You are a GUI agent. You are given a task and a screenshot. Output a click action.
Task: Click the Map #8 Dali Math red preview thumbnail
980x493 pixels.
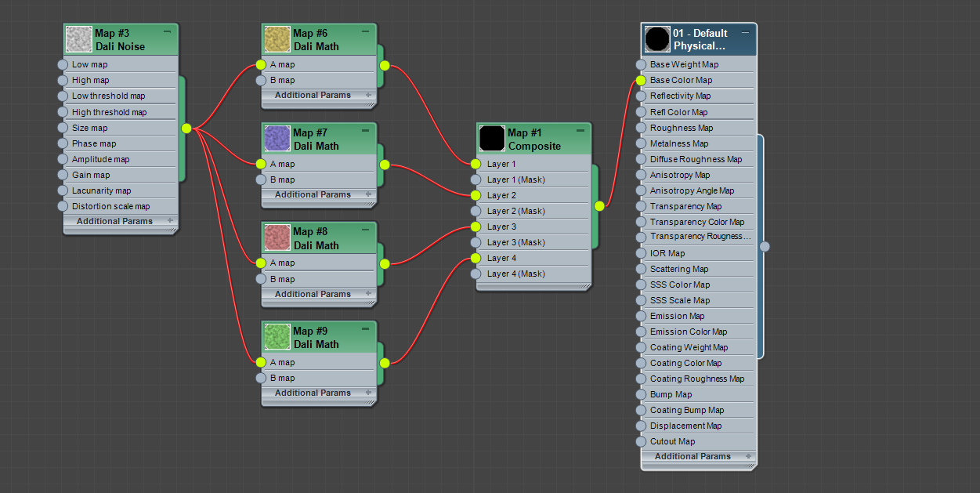pos(277,237)
